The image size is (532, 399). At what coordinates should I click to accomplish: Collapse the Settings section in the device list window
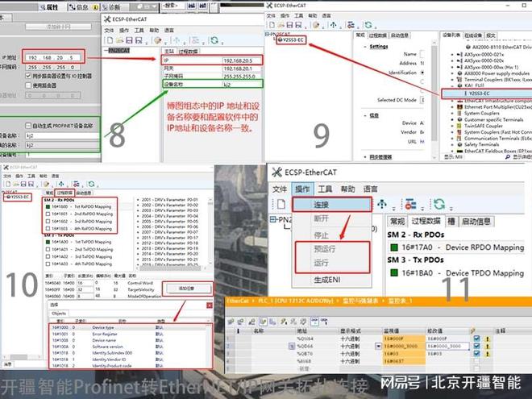coord(365,47)
